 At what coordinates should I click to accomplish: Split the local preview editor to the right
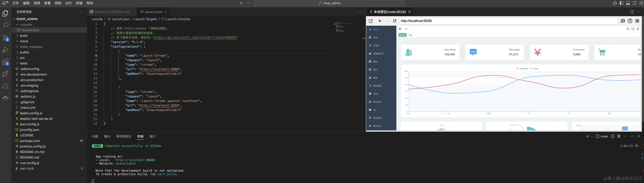tap(632, 12)
